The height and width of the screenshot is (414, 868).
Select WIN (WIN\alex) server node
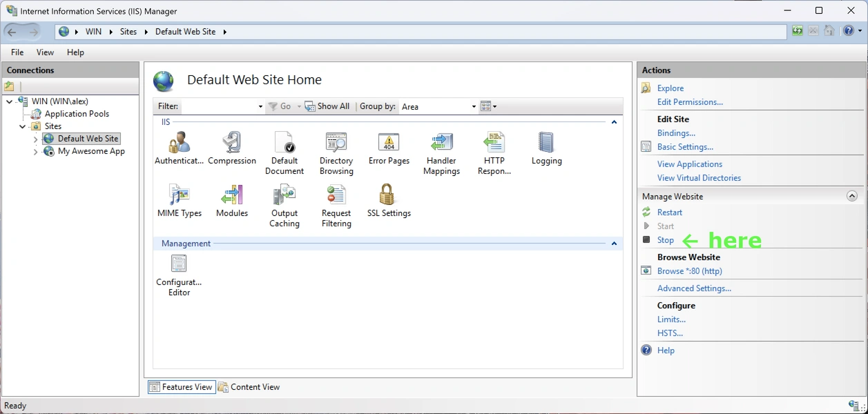click(x=60, y=101)
